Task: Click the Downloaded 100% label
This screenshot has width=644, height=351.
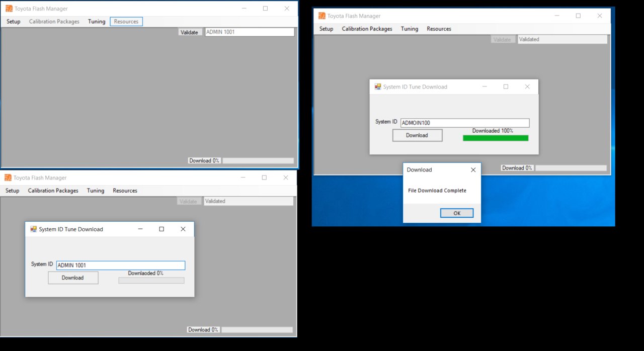Action: coord(493,131)
